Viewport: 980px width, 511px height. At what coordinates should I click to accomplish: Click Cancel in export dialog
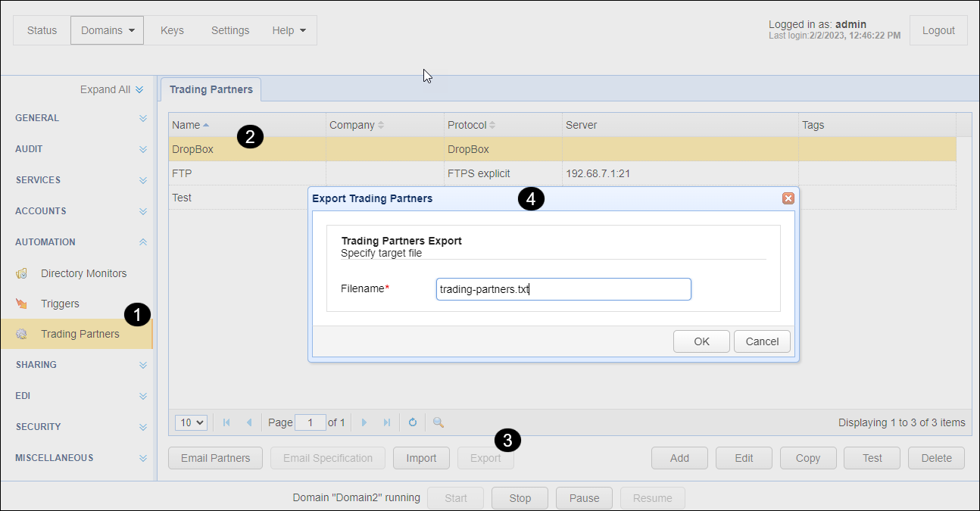click(762, 341)
